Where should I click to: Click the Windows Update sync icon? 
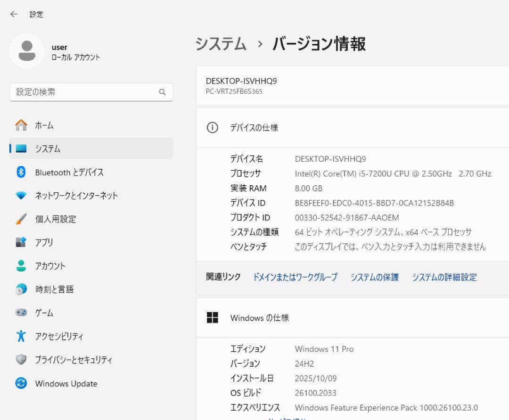coord(21,383)
